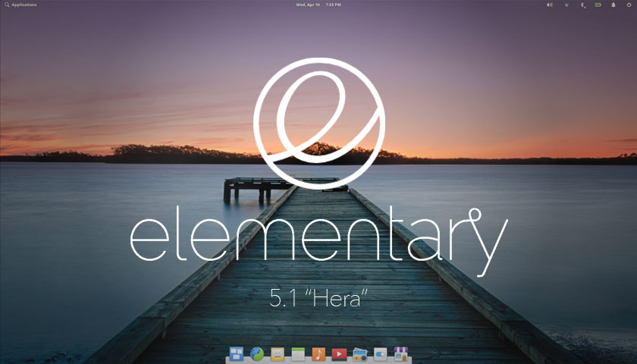
Task: Open the Wi-Fi network indicator
Action: pyautogui.click(x=566, y=5)
